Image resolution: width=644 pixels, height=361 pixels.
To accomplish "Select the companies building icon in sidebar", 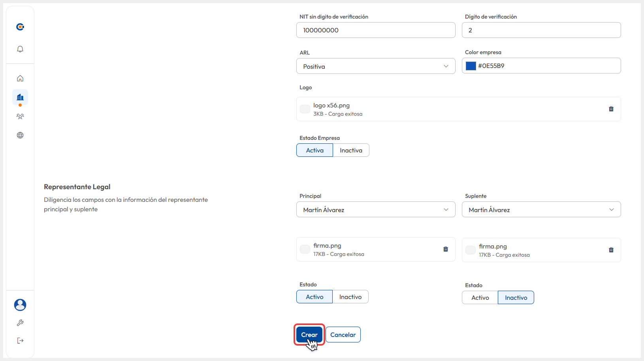I will [20, 97].
